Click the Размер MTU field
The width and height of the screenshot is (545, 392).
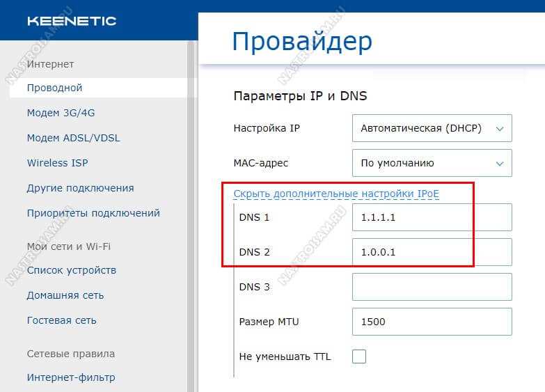click(432, 322)
